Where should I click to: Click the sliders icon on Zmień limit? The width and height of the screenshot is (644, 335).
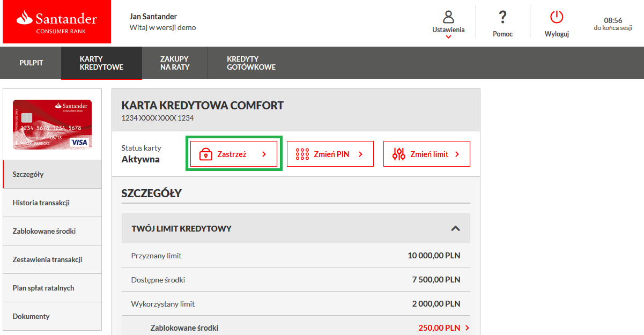pyautogui.click(x=398, y=154)
